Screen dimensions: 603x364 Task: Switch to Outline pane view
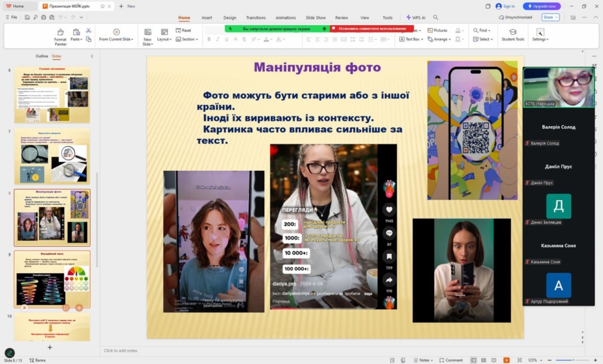[x=42, y=56]
